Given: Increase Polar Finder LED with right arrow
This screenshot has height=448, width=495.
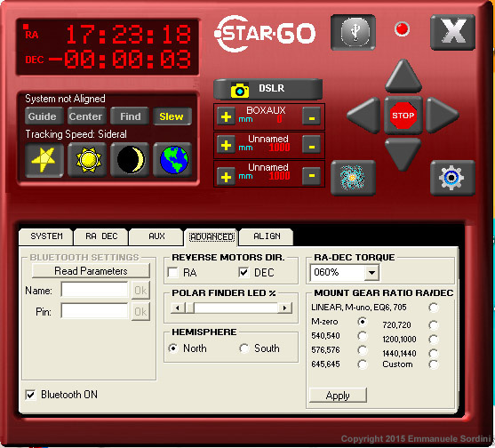Looking at the screenshot, I should [x=284, y=308].
